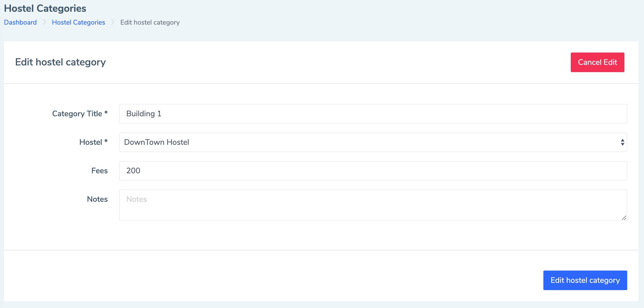Viewport: 644px width, 308px height.
Task: Click the chevron separator after Dashboard
Action: tap(44, 22)
